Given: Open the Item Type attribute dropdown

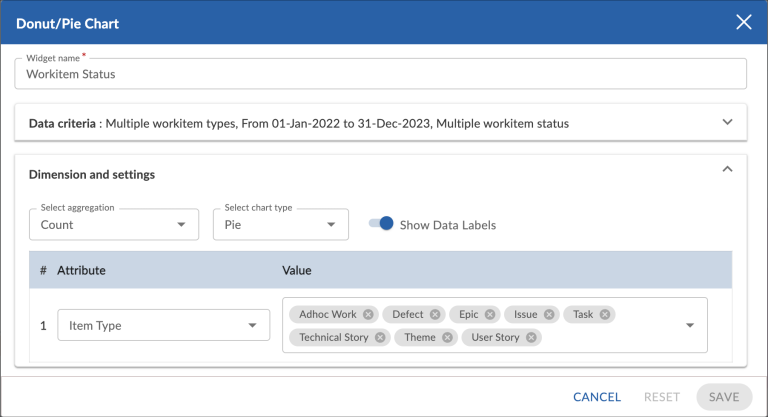Looking at the screenshot, I should point(164,325).
